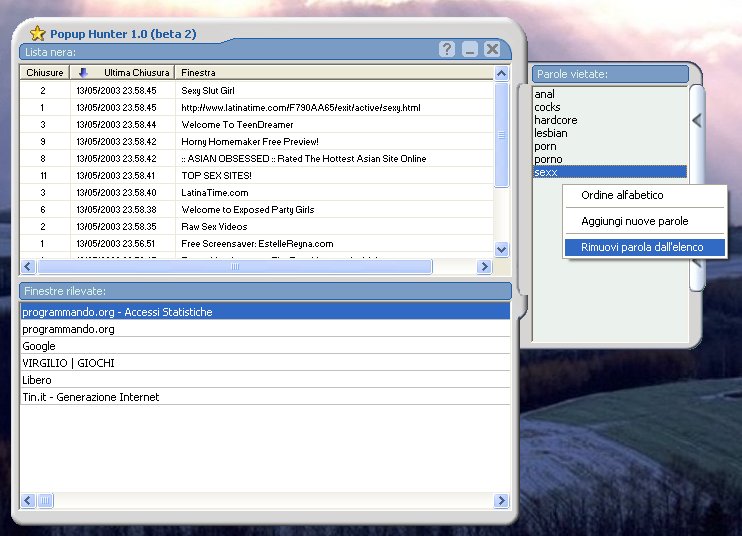This screenshot has height=536, width=742.
Task: Select the LatinaTime.com row in the blacklist
Action: [x=215, y=192]
